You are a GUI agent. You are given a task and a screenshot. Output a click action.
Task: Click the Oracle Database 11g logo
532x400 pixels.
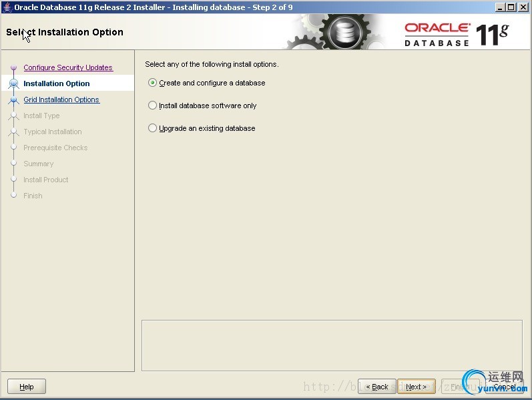(457, 34)
